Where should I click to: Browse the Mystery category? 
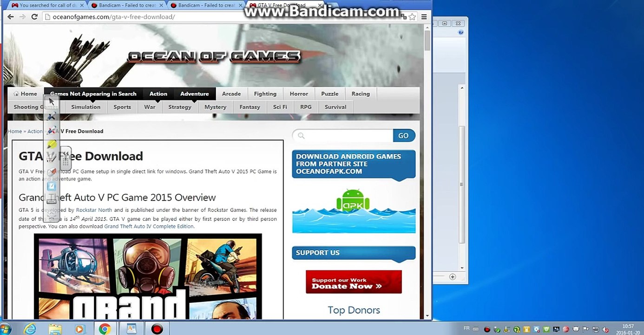pyautogui.click(x=216, y=107)
